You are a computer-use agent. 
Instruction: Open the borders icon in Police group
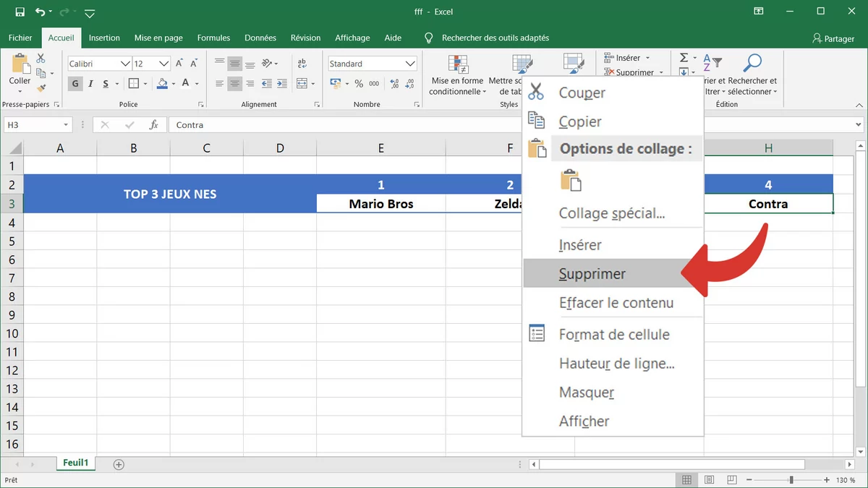[x=134, y=84]
